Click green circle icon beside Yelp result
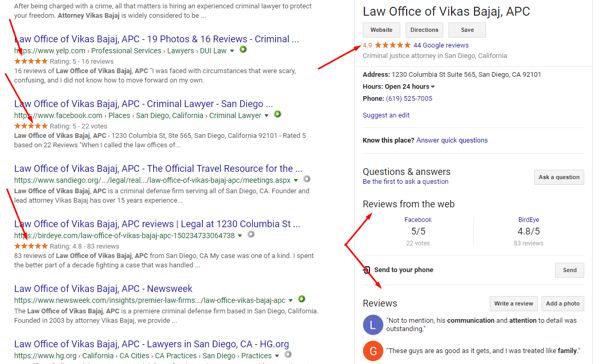This screenshot has width=600, height=364. [x=243, y=49]
